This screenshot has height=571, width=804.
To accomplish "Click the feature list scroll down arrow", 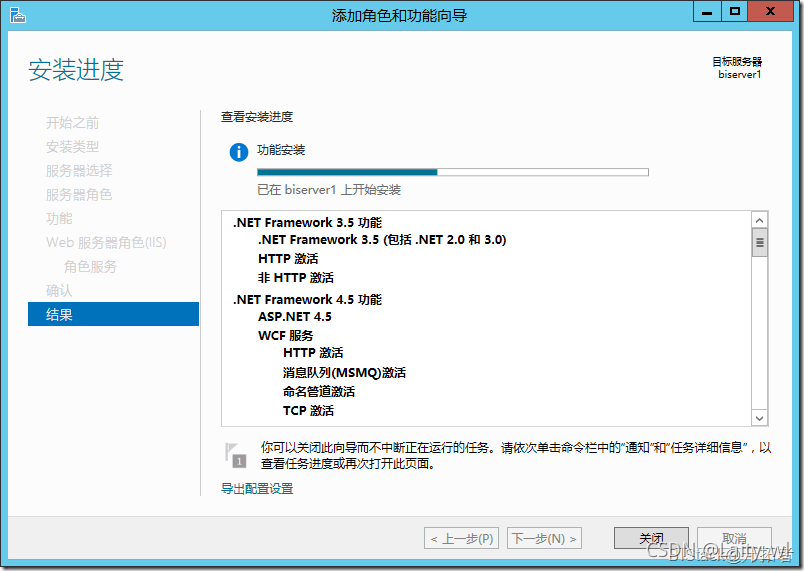I will pyautogui.click(x=759, y=418).
